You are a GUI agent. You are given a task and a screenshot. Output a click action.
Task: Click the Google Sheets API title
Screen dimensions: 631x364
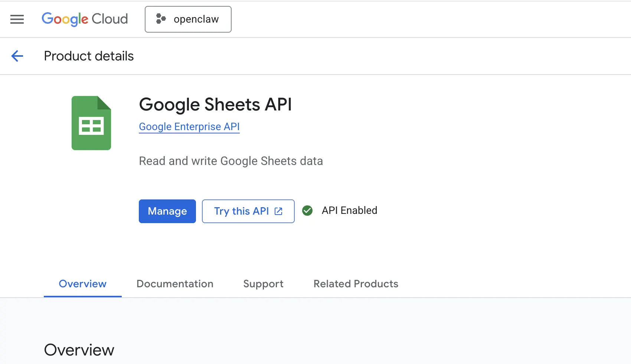[x=215, y=105]
